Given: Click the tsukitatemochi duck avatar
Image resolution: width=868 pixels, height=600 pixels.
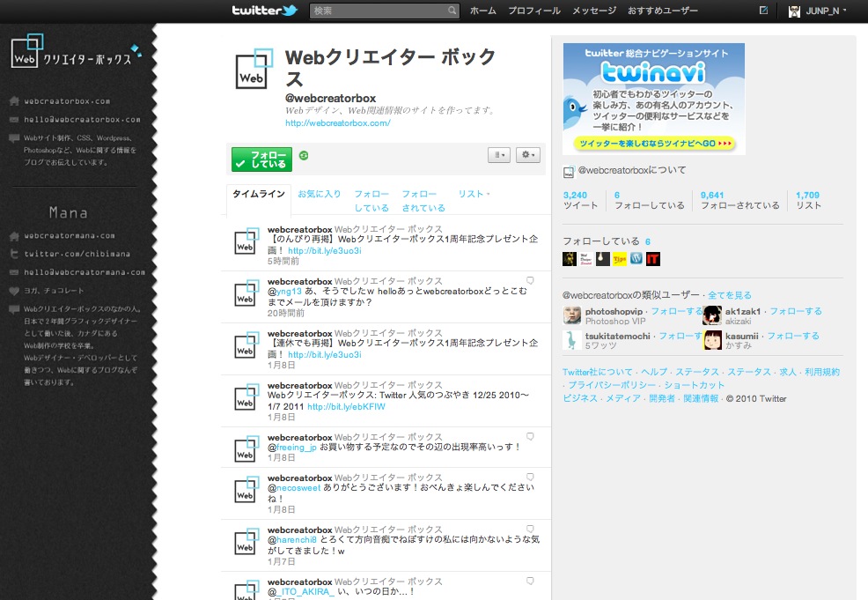Looking at the screenshot, I should click(572, 339).
